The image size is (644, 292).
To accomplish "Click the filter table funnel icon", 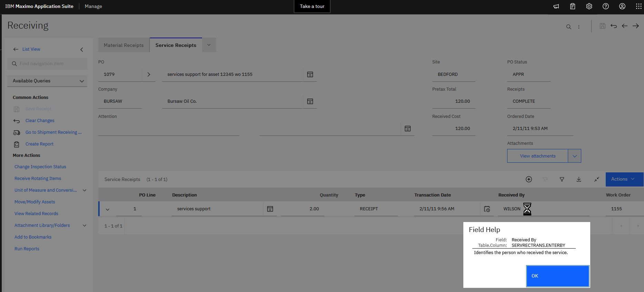I will pos(562,179).
